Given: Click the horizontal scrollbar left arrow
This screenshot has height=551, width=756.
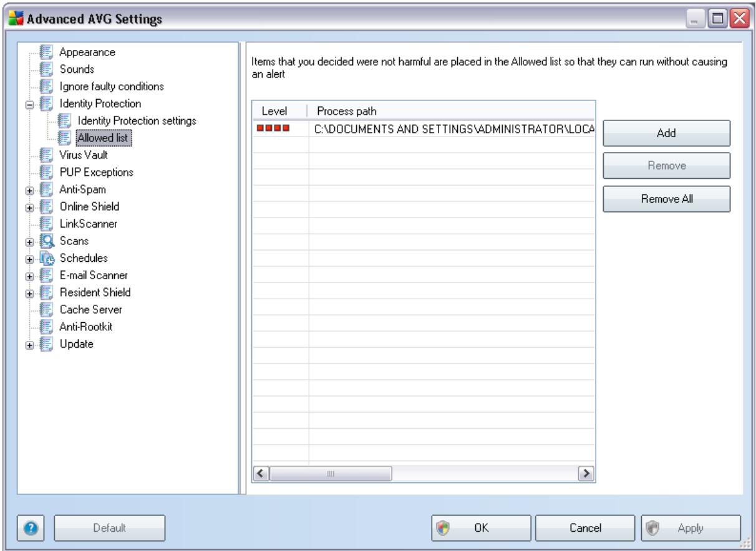Looking at the screenshot, I should pos(262,474).
